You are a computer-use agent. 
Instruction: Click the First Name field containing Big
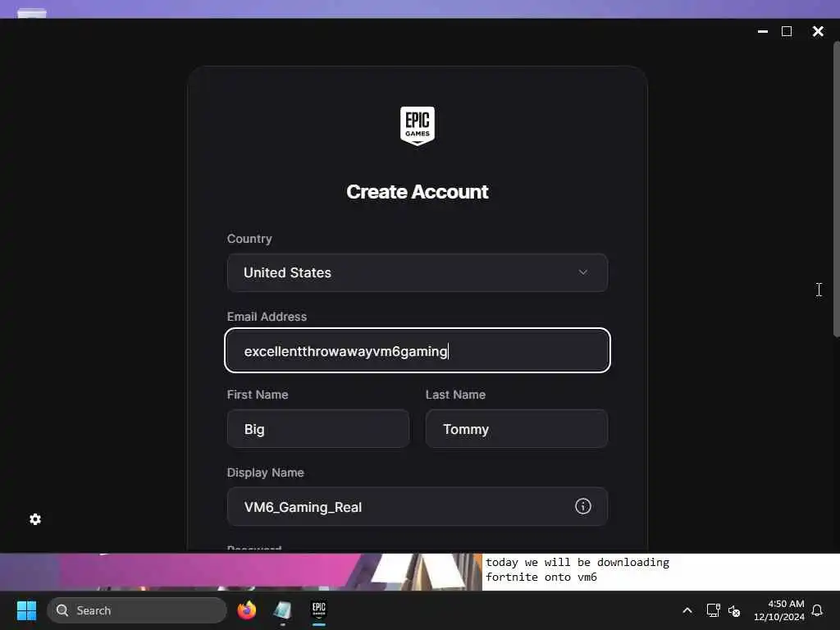(318, 428)
